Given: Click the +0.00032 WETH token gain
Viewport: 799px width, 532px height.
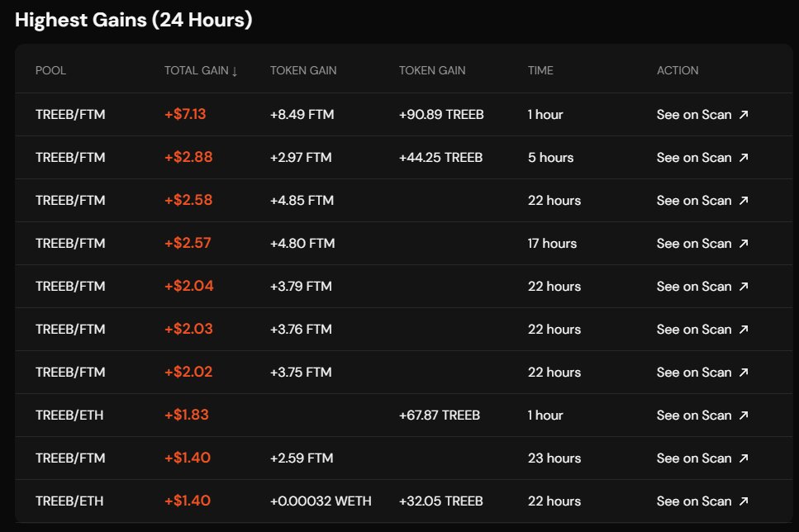Looking at the screenshot, I should pyautogui.click(x=321, y=501).
